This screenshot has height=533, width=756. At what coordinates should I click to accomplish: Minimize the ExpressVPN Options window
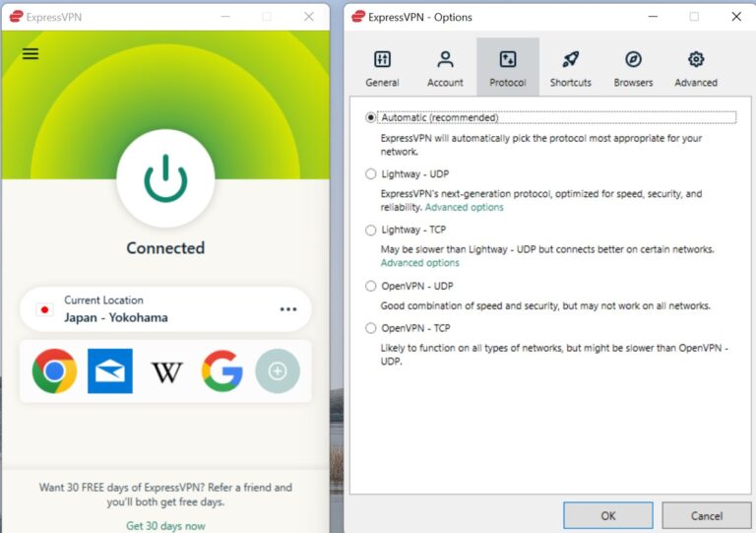pyautogui.click(x=653, y=17)
